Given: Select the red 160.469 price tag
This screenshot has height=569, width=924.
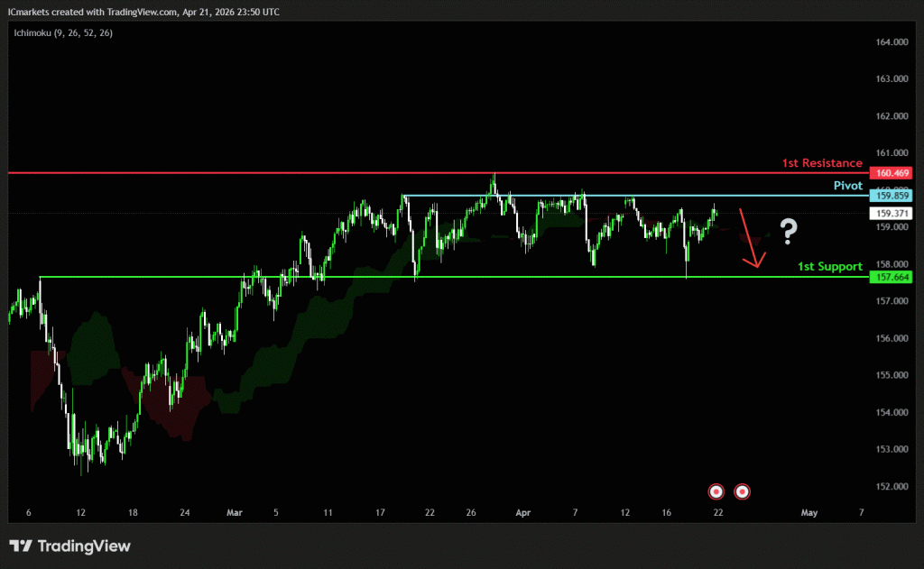Looking at the screenshot, I should [890, 172].
